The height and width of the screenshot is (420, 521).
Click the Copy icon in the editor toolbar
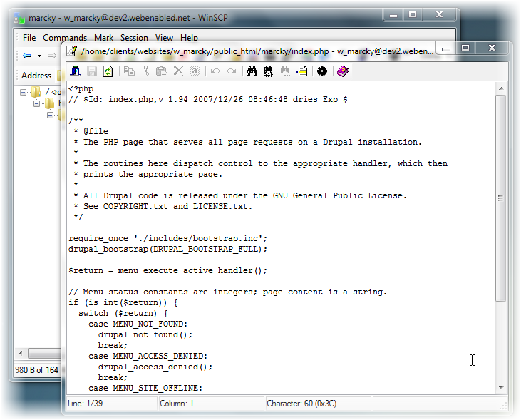click(x=129, y=71)
